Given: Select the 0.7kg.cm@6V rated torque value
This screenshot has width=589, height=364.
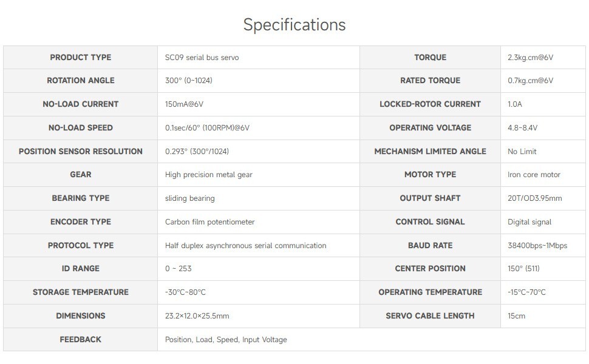Looking at the screenshot, I should [x=530, y=80].
